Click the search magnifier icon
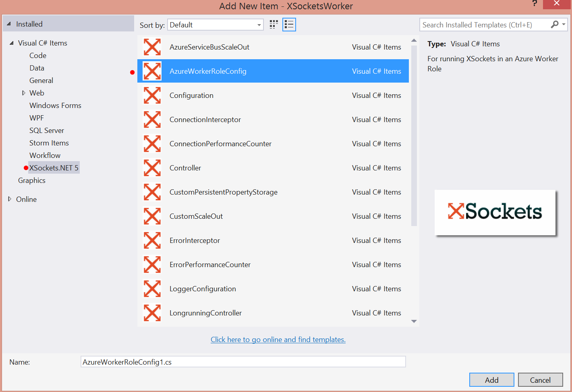This screenshot has width=572, height=392. click(555, 25)
